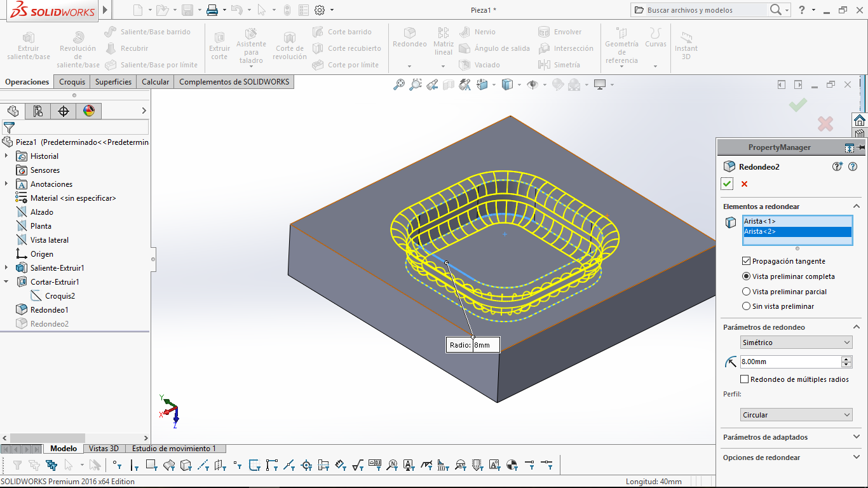Click the Redondeo fillet tool icon

(410, 38)
